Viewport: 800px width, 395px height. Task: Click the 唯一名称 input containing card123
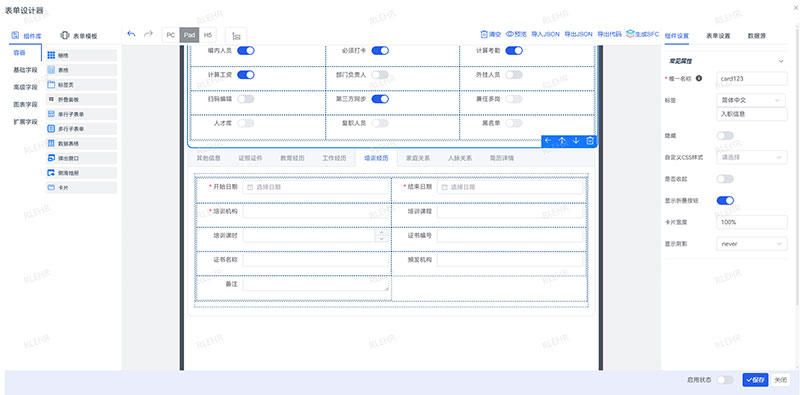tap(752, 79)
